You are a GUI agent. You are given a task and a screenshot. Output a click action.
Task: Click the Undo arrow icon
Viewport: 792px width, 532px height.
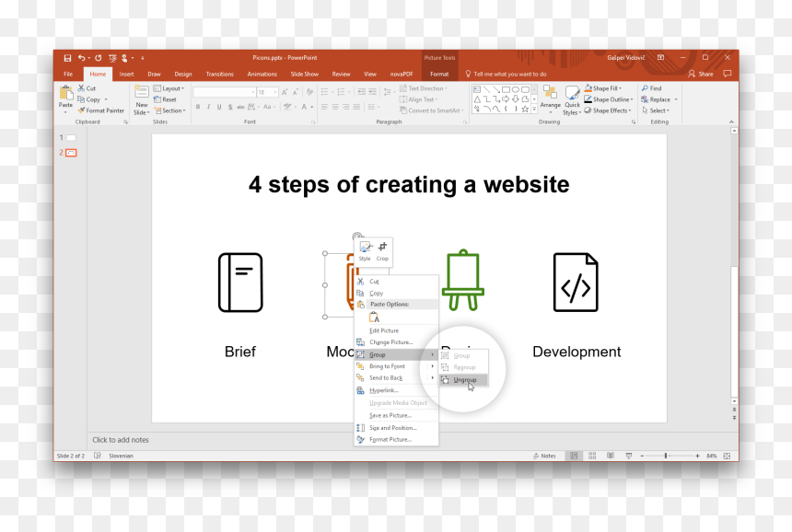(81, 58)
